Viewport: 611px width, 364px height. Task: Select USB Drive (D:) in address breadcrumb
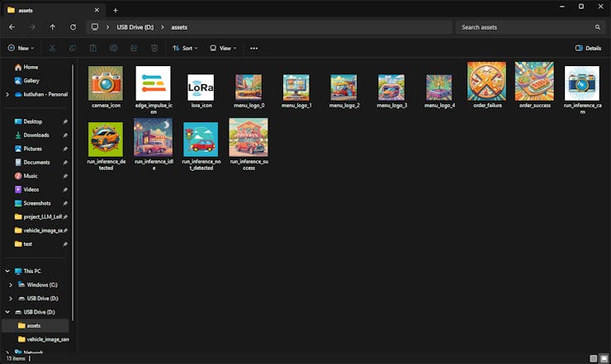tap(135, 27)
